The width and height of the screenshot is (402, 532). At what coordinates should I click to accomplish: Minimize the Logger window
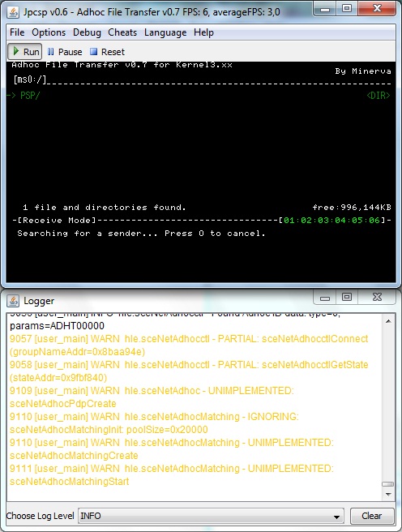[325, 298]
